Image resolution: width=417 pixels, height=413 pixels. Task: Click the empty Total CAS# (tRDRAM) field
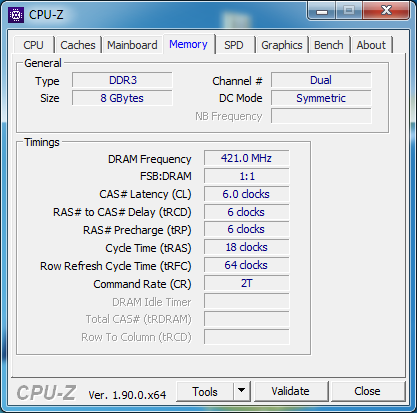pyautogui.click(x=247, y=319)
